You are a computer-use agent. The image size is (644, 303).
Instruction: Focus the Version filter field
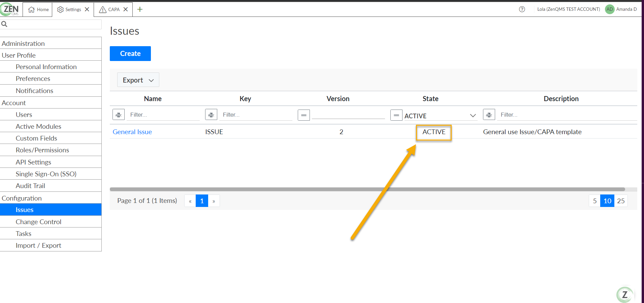(x=348, y=114)
